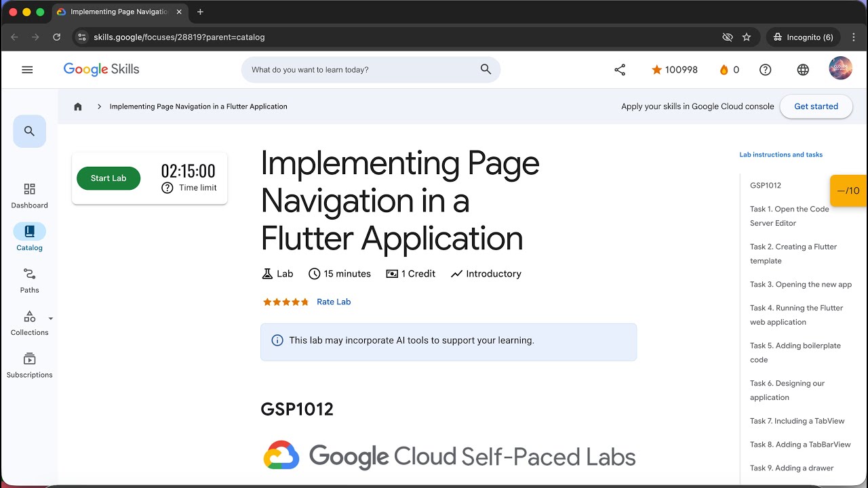The image size is (868, 488).
Task: Go to Dashboard in sidebar
Action: pos(29,195)
